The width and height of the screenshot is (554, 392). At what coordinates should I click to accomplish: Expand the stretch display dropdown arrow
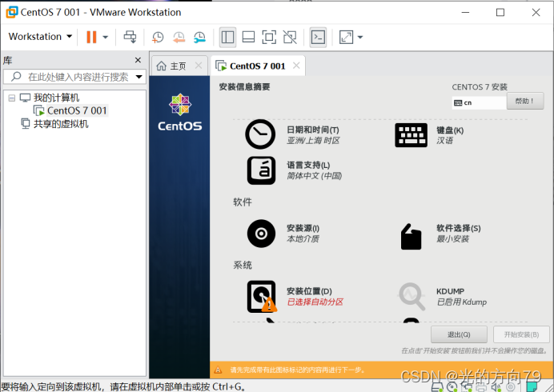(360, 37)
